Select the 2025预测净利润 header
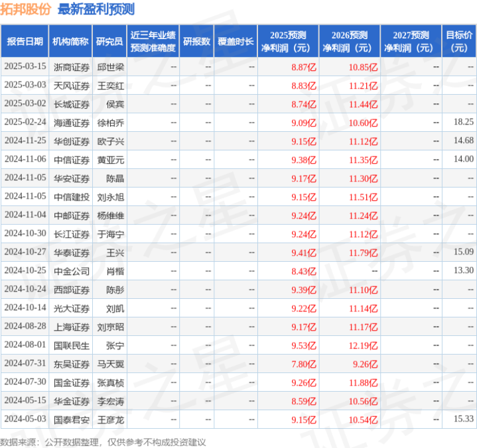 click(288, 41)
